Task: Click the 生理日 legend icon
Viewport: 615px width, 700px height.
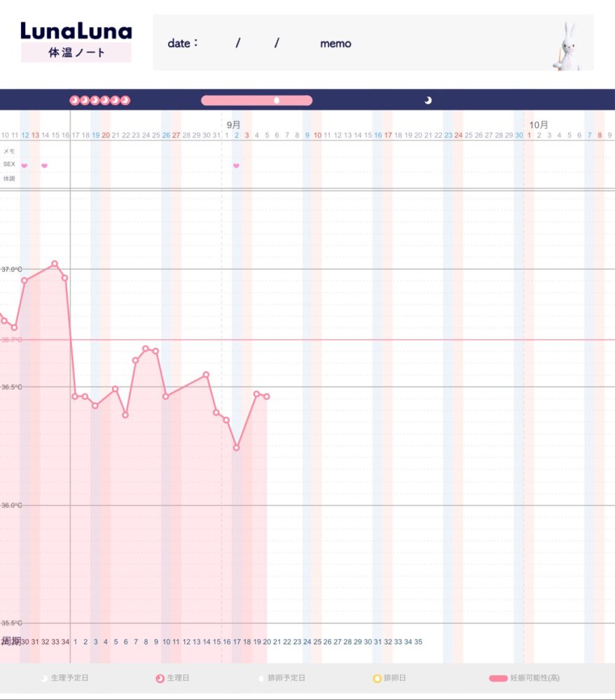Action: click(x=160, y=678)
